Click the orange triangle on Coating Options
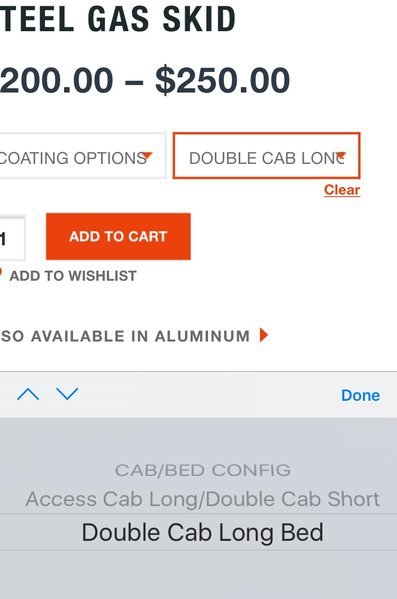397x599 pixels. (x=147, y=155)
